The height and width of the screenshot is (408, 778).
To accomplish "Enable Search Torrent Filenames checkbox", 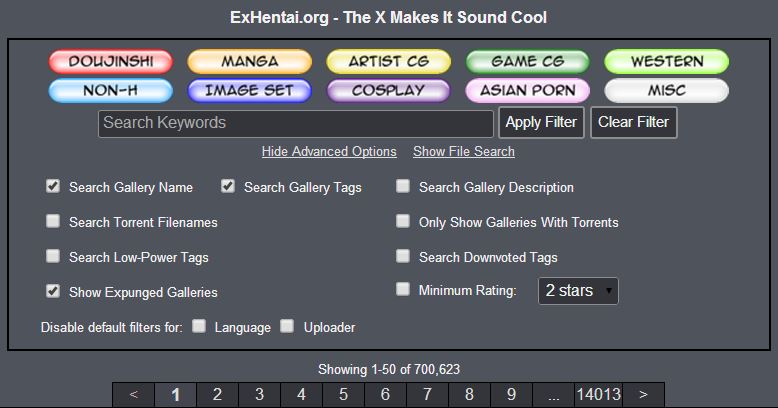I will [53, 221].
